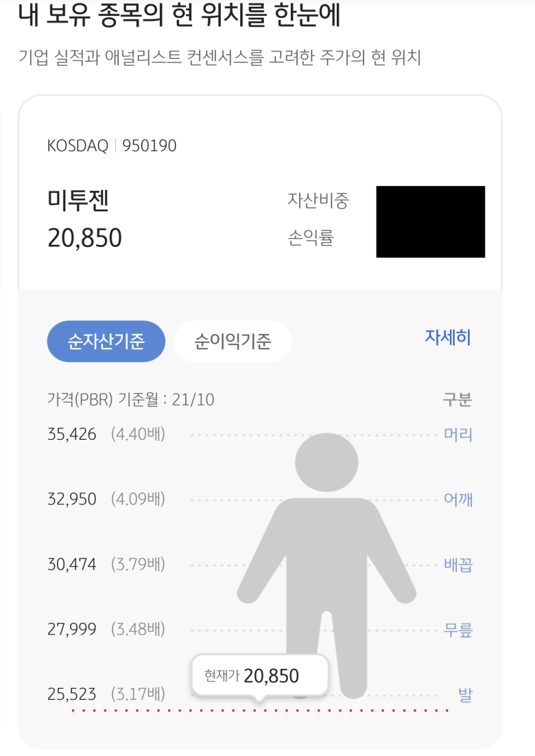This screenshot has height=756, width=535.
Task: Switch to the 순이익기준 tab
Action: (233, 342)
